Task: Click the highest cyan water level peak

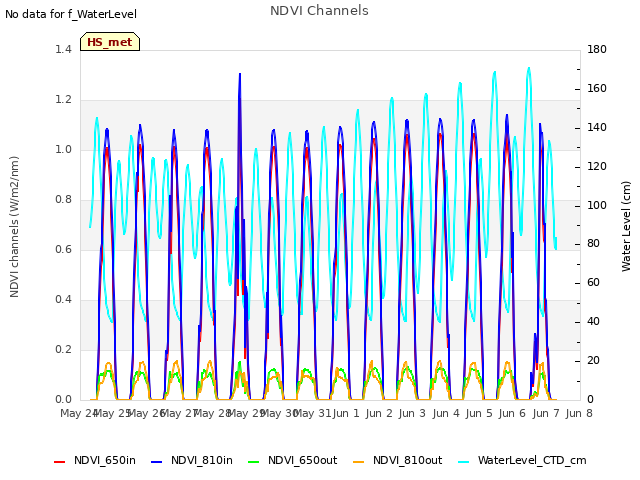Action: [x=529, y=69]
